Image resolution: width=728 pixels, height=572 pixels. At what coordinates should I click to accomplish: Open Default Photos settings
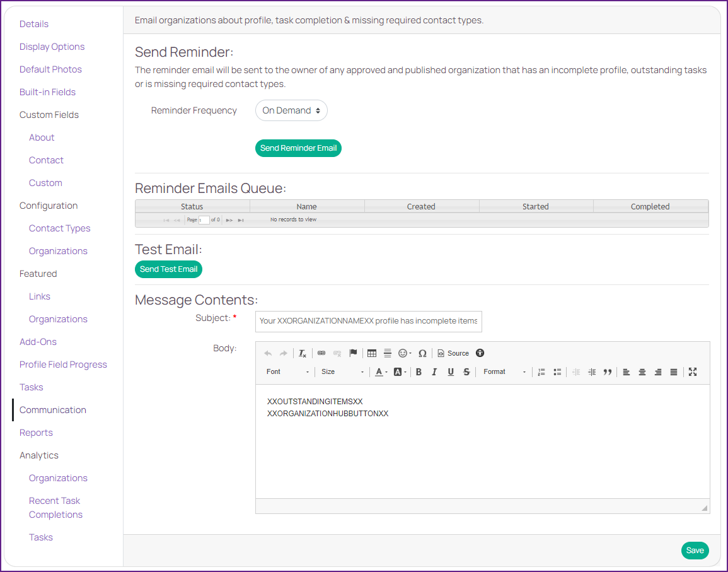50,70
